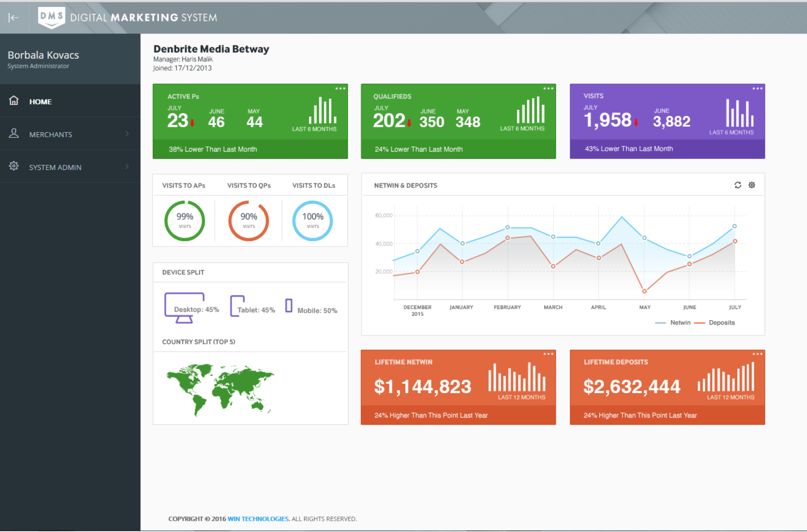Open the Active Ps card options menu
Viewport: 807px width, 532px height.
click(x=340, y=89)
